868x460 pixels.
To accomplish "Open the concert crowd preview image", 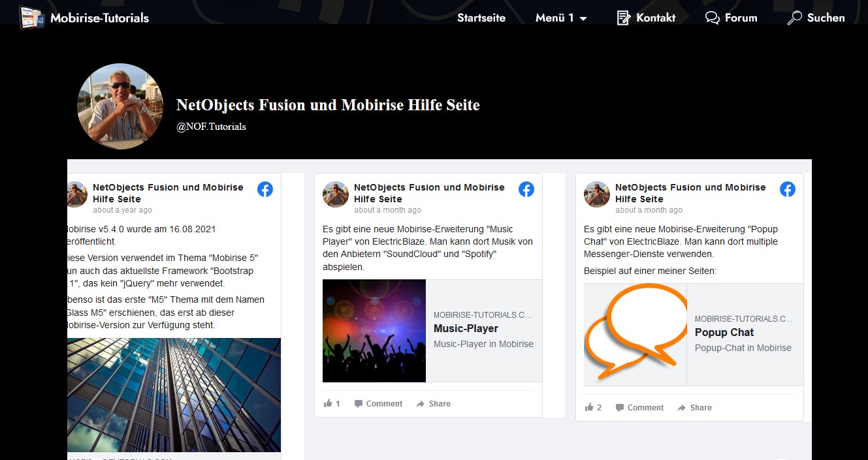I will [374, 331].
